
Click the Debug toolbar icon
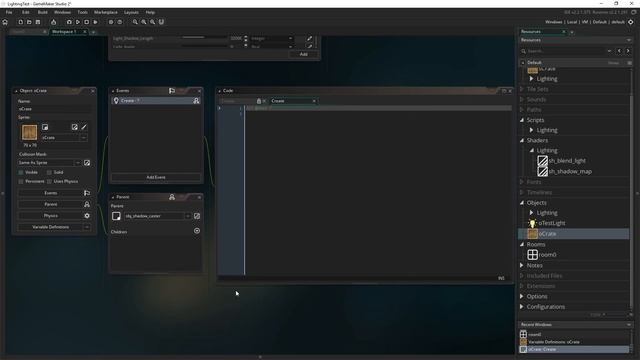69,22
